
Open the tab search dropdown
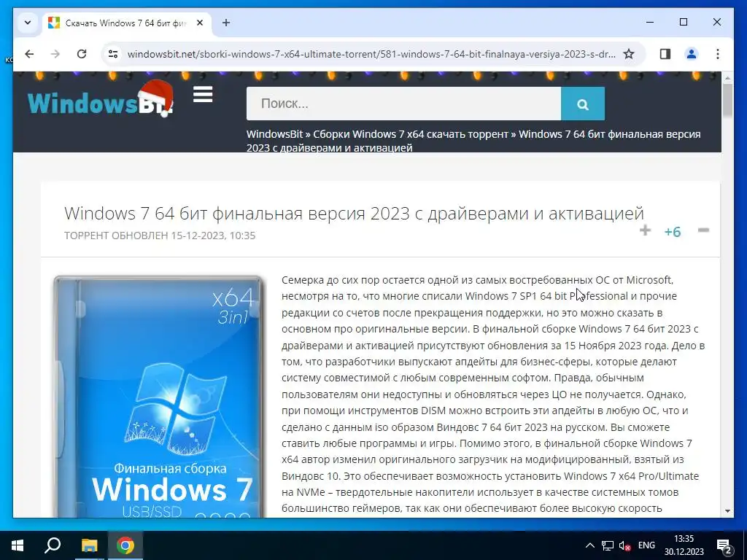[28, 23]
